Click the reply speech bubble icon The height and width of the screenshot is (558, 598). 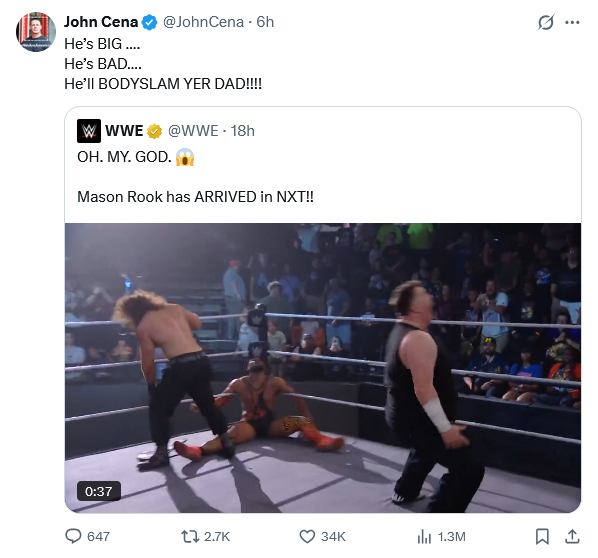pyautogui.click(x=73, y=536)
